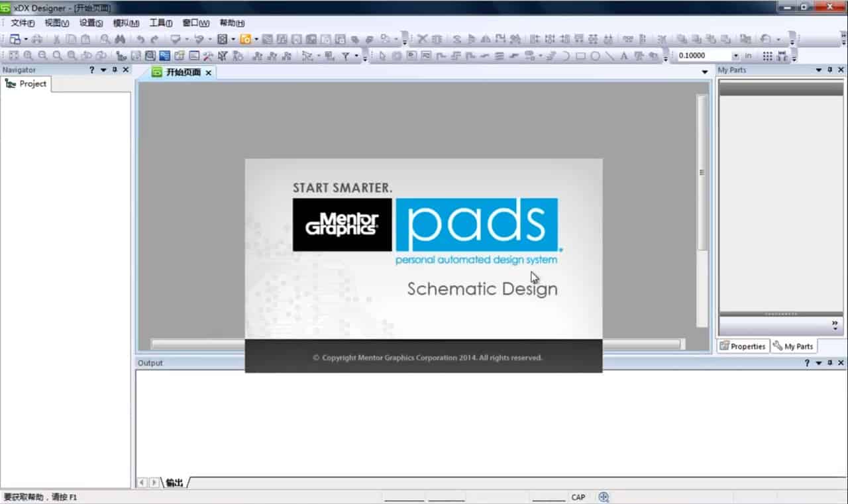Image resolution: width=848 pixels, height=504 pixels.
Task: Switch to the Properties tab
Action: pos(743,346)
